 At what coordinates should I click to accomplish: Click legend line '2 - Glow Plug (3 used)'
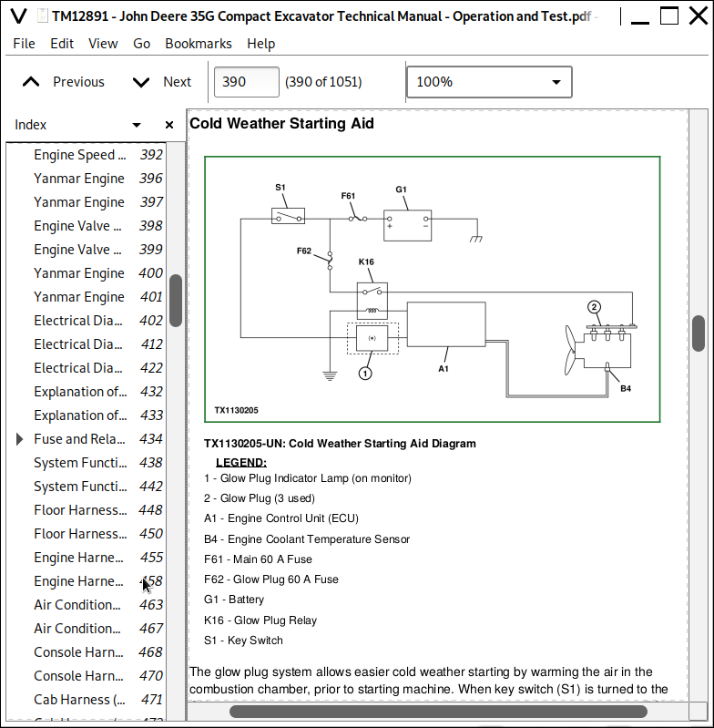point(260,498)
